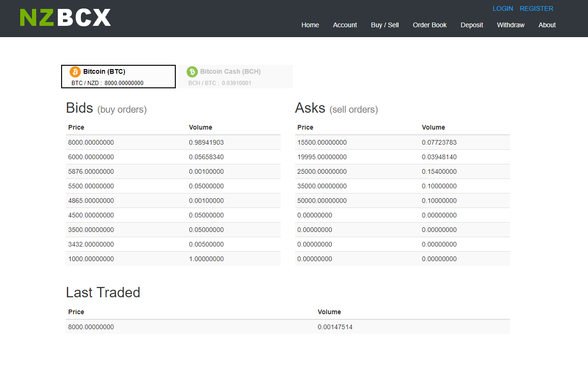This screenshot has height=379, width=588.
Task: Click the Volume column header in Asks
Action: point(433,127)
